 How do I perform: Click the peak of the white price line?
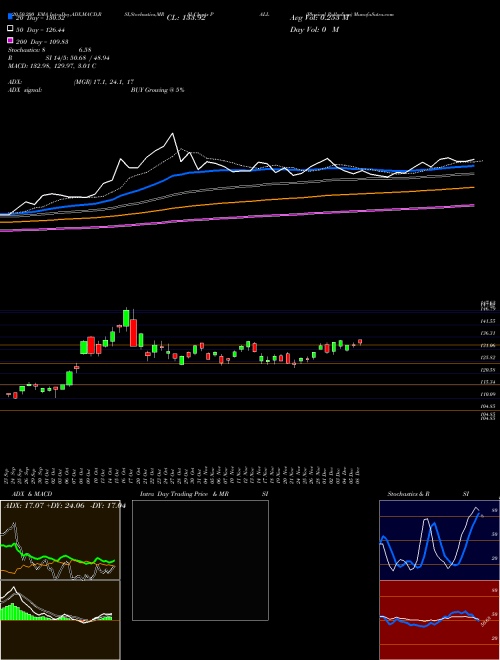tap(172, 134)
